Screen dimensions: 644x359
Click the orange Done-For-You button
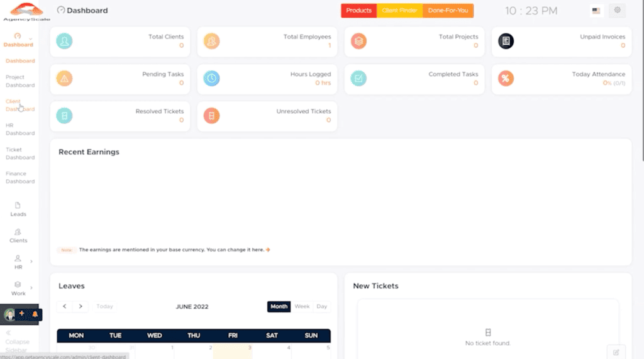point(448,11)
